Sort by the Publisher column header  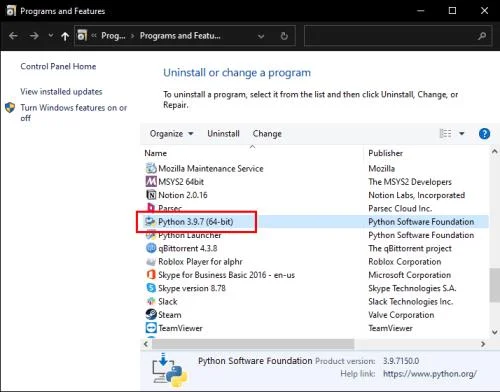[386, 153]
